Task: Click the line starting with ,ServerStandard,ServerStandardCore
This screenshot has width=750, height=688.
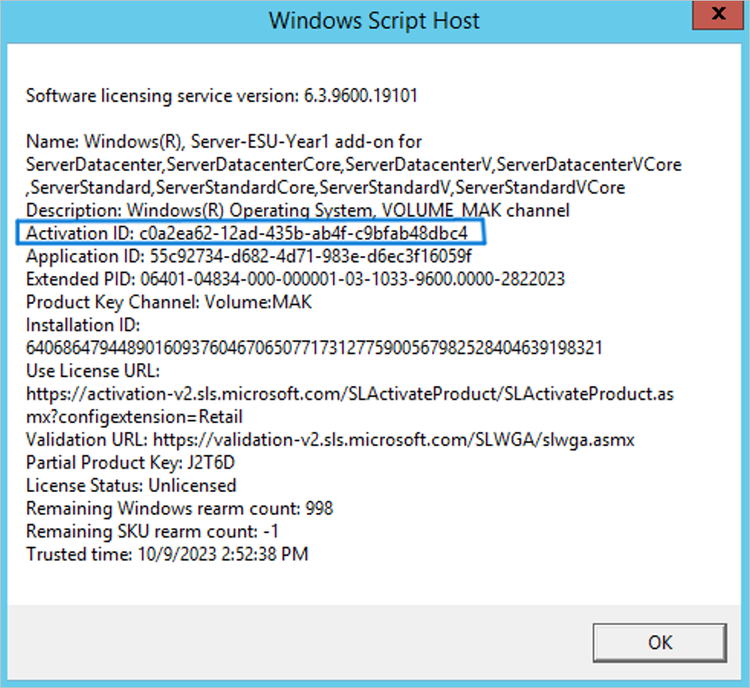Action: click(x=325, y=187)
